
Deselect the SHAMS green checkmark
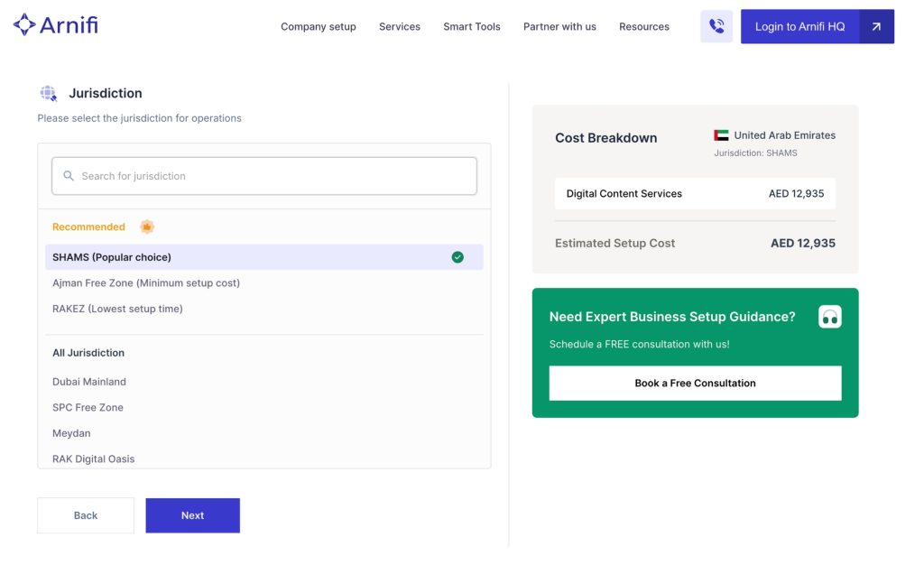(457, 256)
